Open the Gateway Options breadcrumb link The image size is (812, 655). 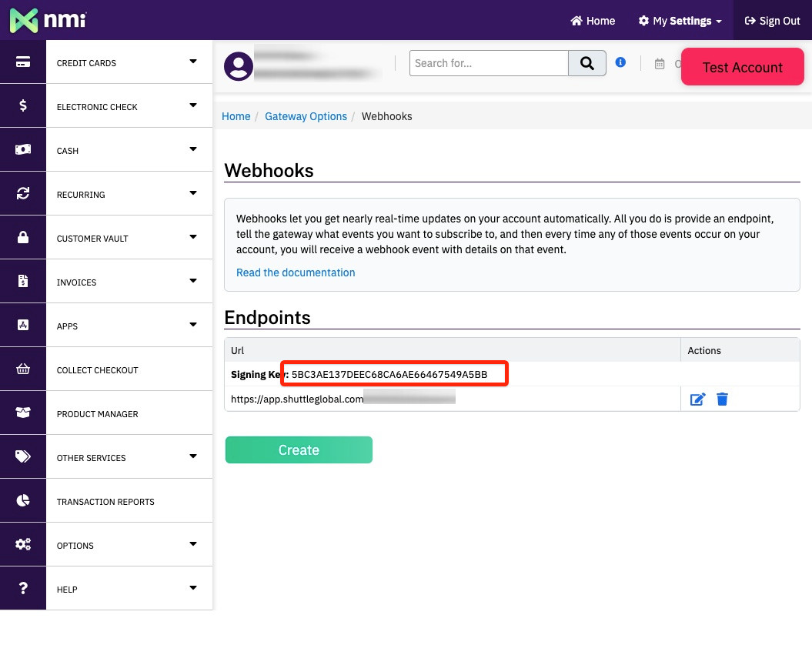pyautogui.click(x=306, y=116)
